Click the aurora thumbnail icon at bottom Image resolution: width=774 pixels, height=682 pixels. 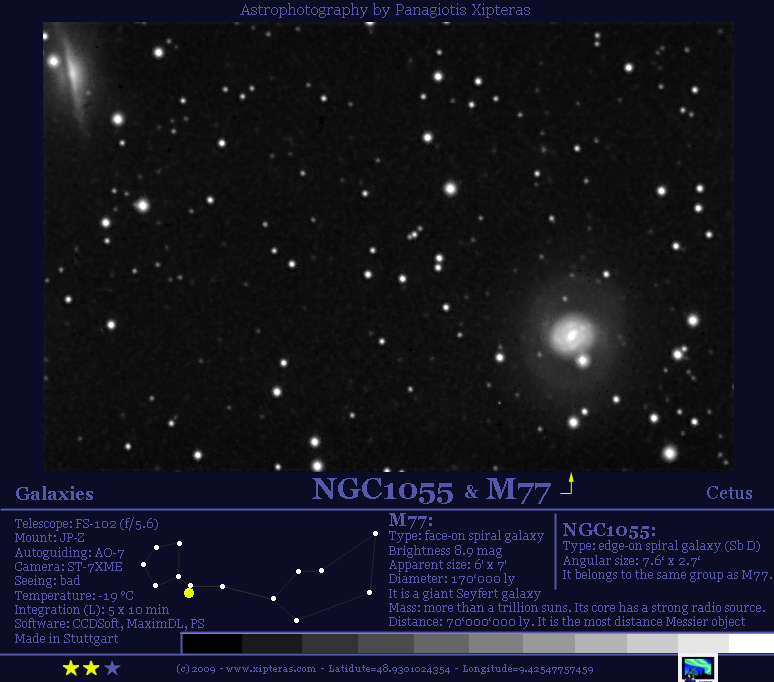click(x=697, y=669)
